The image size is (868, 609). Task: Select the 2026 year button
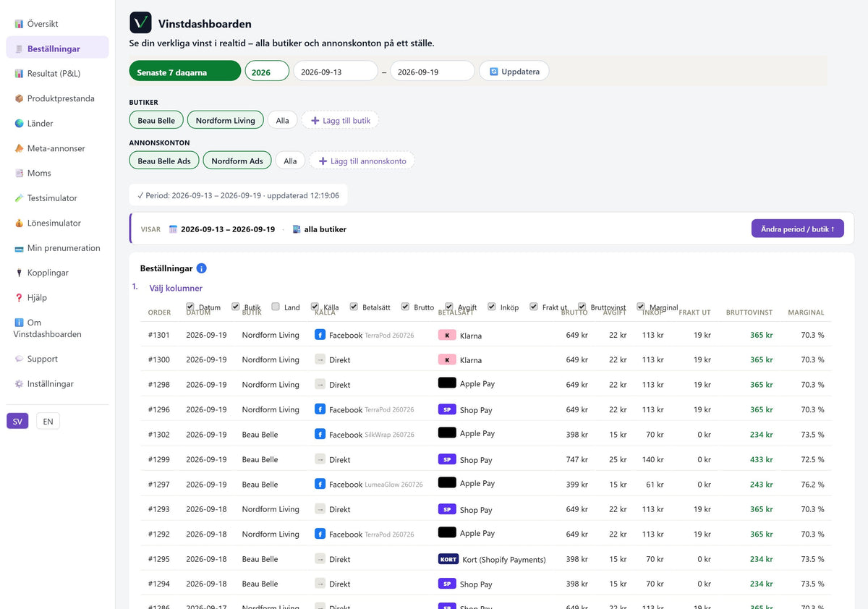click(267, 72)
